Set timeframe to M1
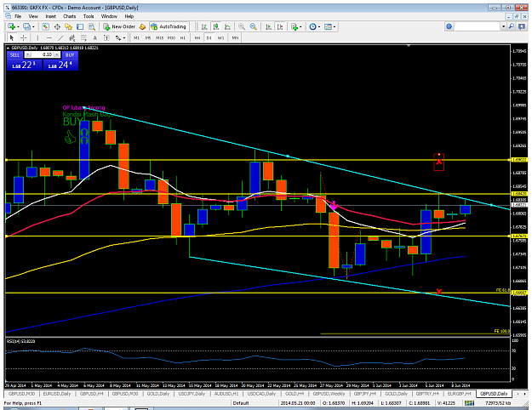The image size is (532, 410). click(x=136, y=38)
